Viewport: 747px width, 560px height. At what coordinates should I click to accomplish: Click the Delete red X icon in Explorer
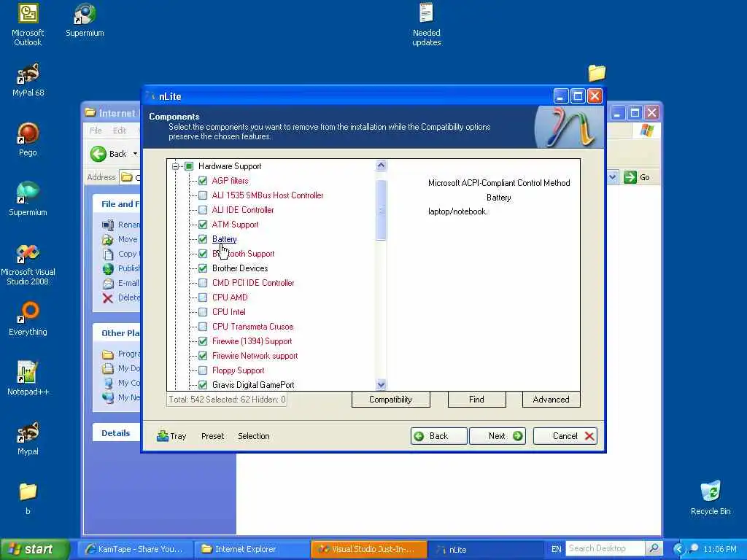click(108, 298)
